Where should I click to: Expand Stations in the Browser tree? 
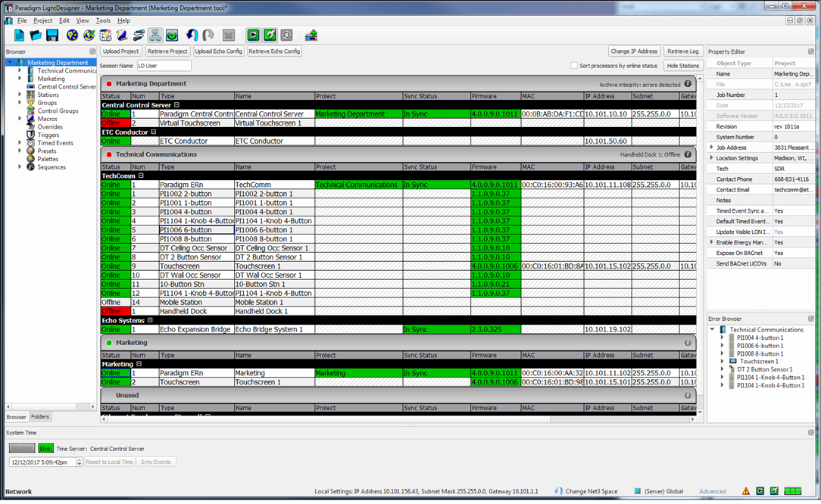coord(20,95)
